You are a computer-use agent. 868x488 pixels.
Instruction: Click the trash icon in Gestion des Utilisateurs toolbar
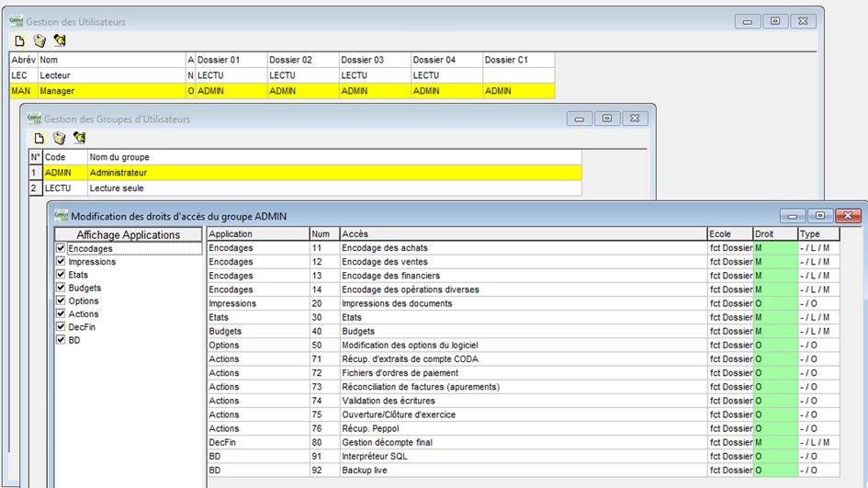pos(39,40)
